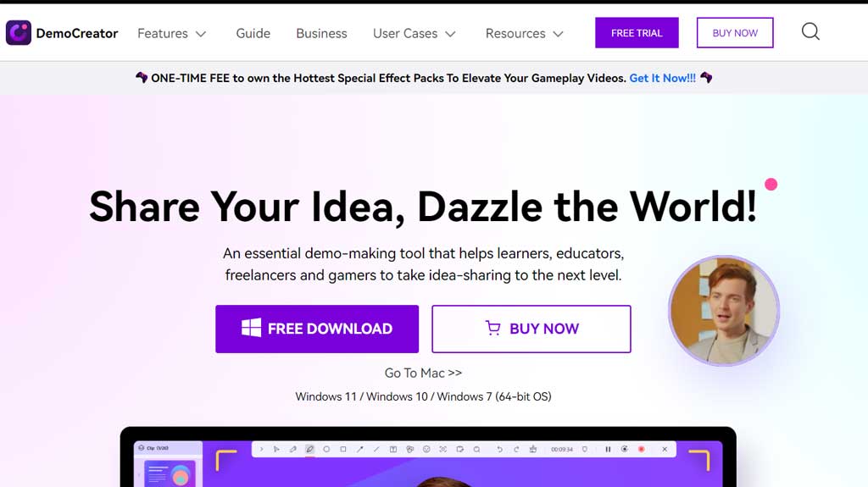Image resolution: width=868 pixels, height=487 pixels.
Task: Expand the User Cases dropdown
Action: click(414, 33)
